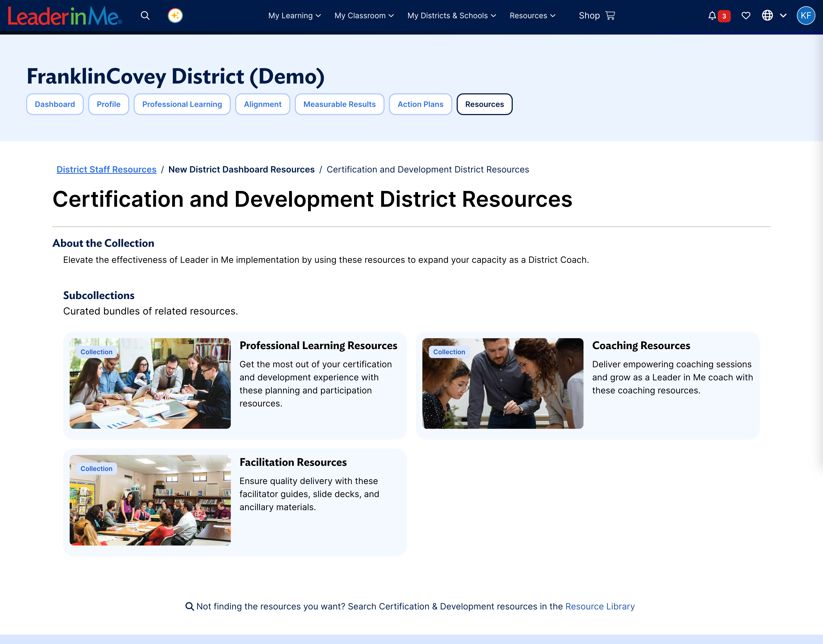Expand the My Learning menu
Screen dimensions: 823x644
click(x=294, y=16)
